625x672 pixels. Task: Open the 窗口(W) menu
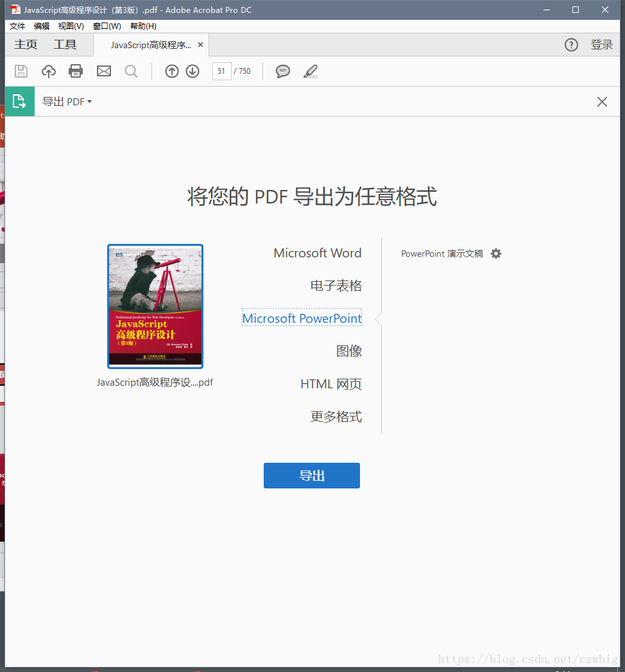(107, 26)
